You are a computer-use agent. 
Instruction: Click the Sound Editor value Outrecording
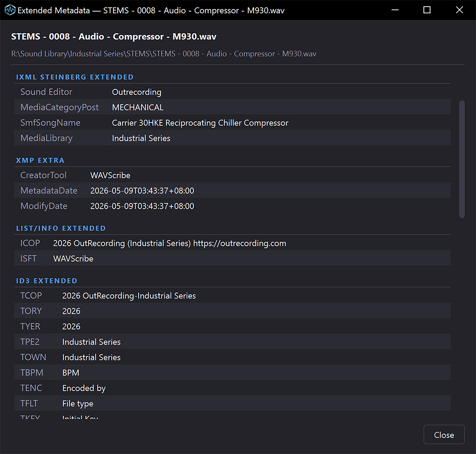click(x=137, y=92)
